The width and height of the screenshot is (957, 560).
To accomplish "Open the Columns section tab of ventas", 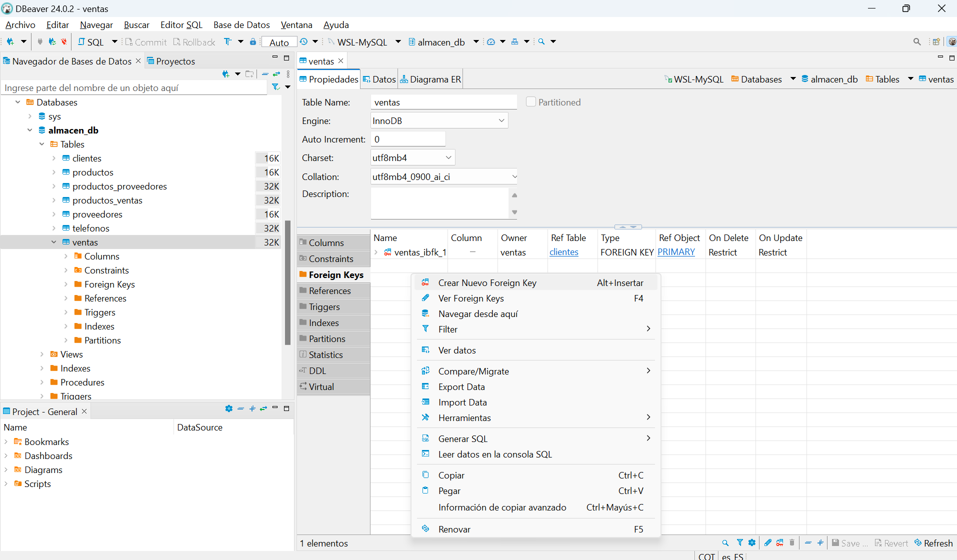I will 333,242.
